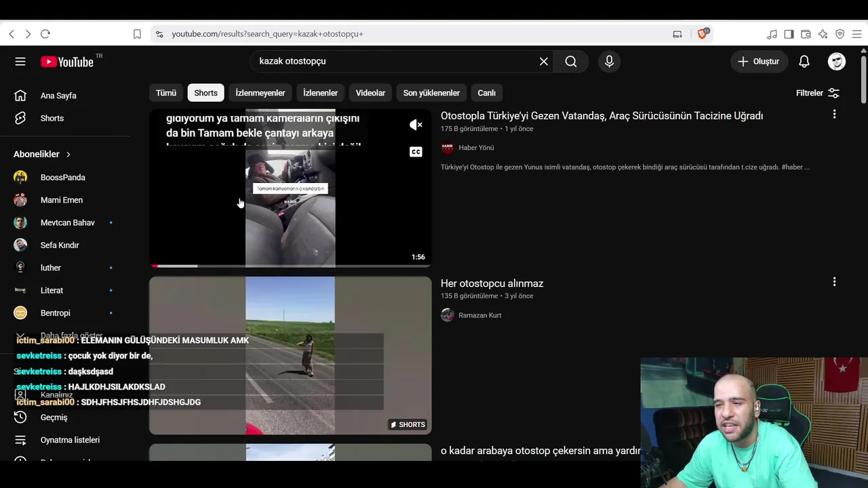The width and height of the screenshot is (868, 488).
Task: Open the YouTube guide hamburger menu
Action: pyautogui.click(x=20, y=62)
